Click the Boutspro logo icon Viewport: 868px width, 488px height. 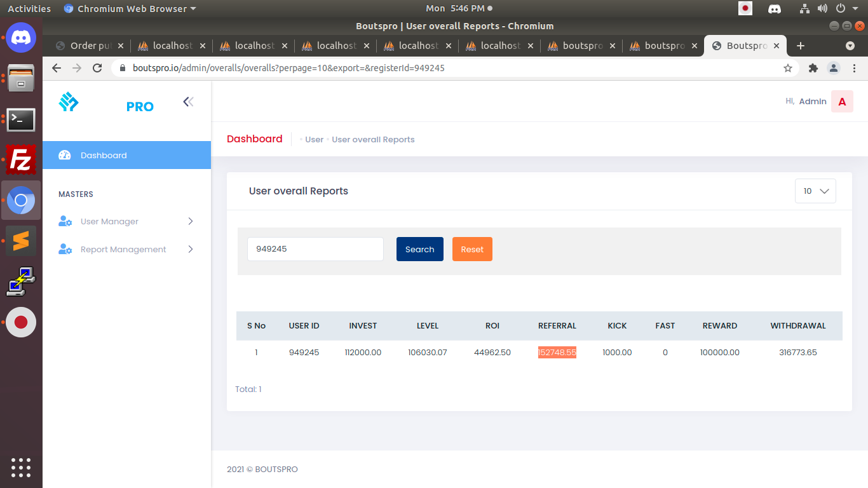(69, 102)
